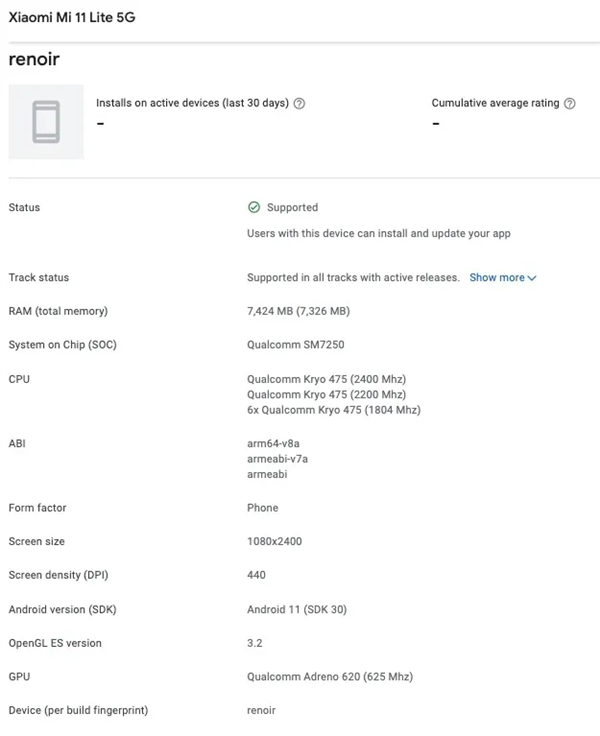Click the 1080x2400 screen size value
Image resolution: width=600 pixels, height=736 pixels.
pyautogui.click(x=274, y=541)
